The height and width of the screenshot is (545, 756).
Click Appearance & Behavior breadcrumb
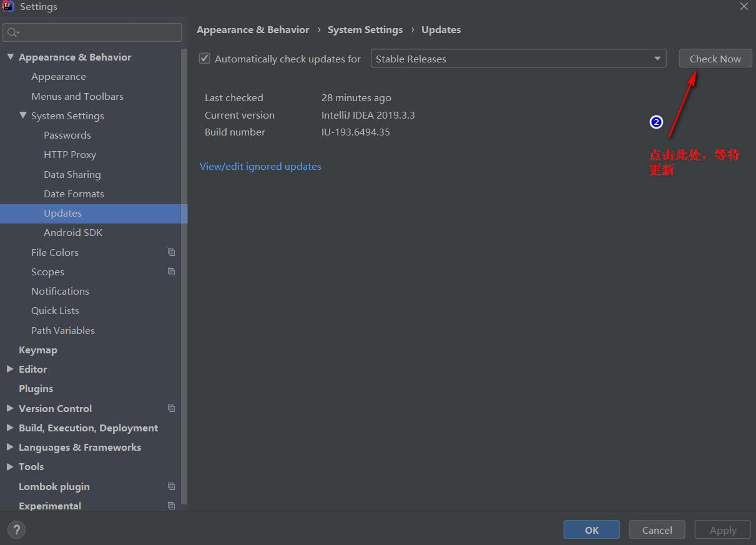[253, 29]
